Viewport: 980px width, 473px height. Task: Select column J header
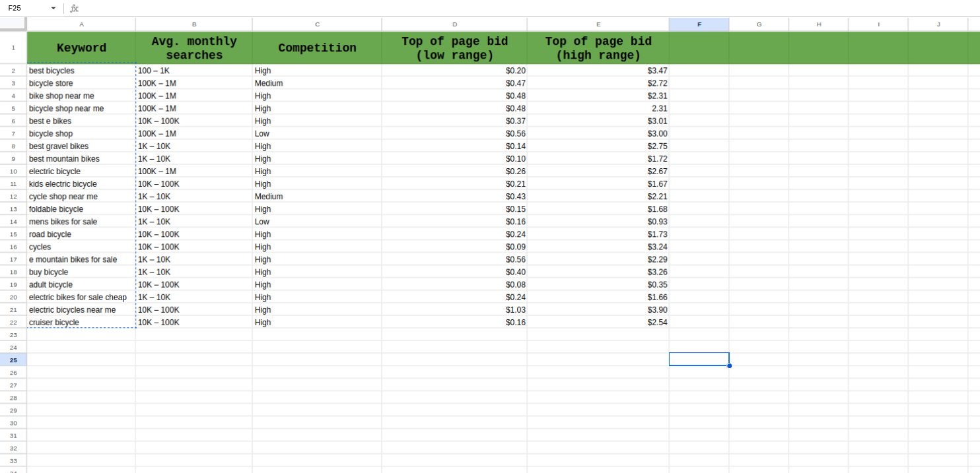(938, 24)
